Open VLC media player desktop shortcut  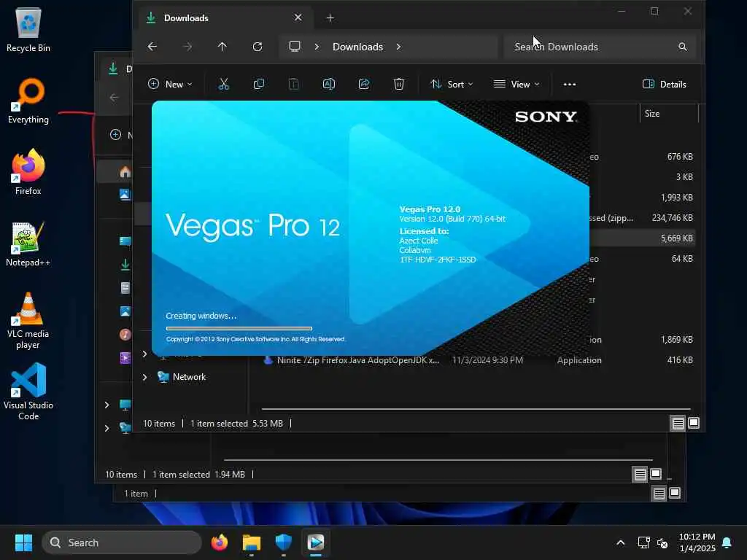click(28, 321)
